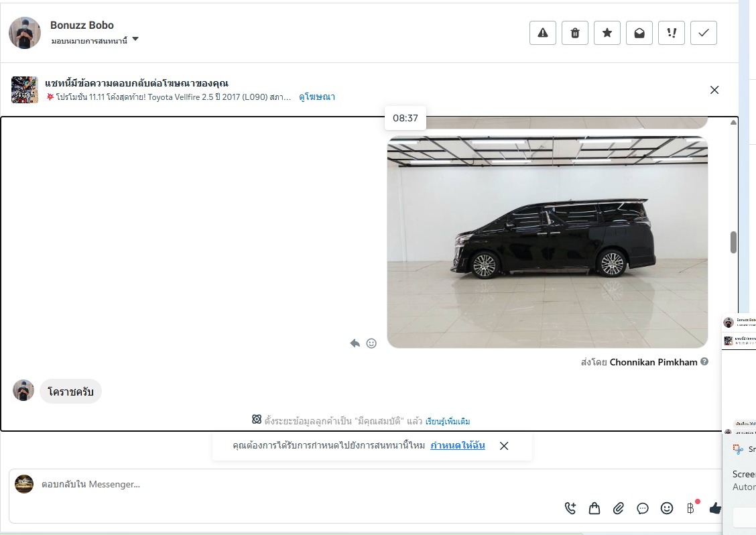
Task: Open the view ad link
Action: (x=317, y=97)
